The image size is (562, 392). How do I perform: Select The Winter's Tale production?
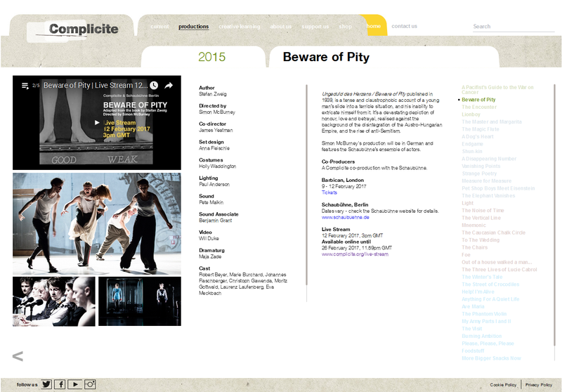482,277
